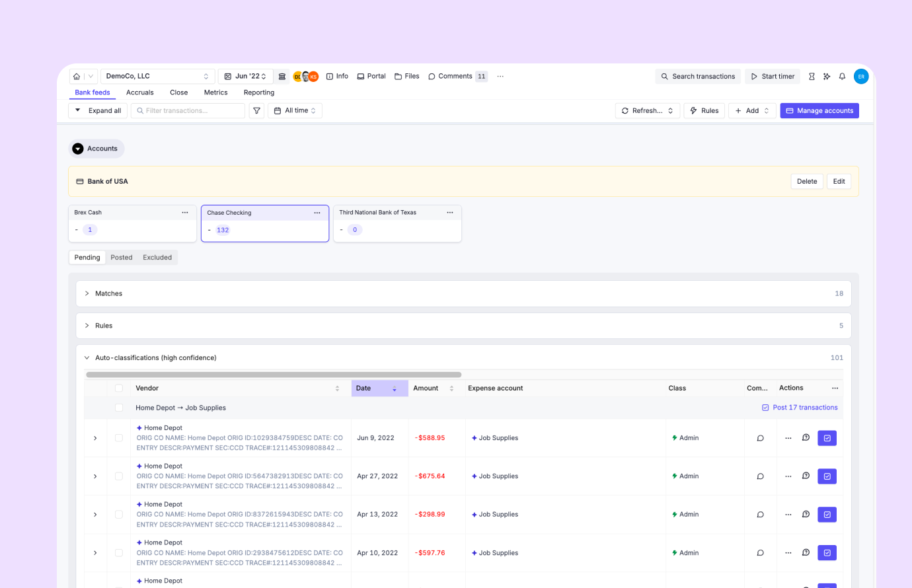Viewport: 912px width, 588px height.
Task: Click the Manage accounts button
Action: 819,111
